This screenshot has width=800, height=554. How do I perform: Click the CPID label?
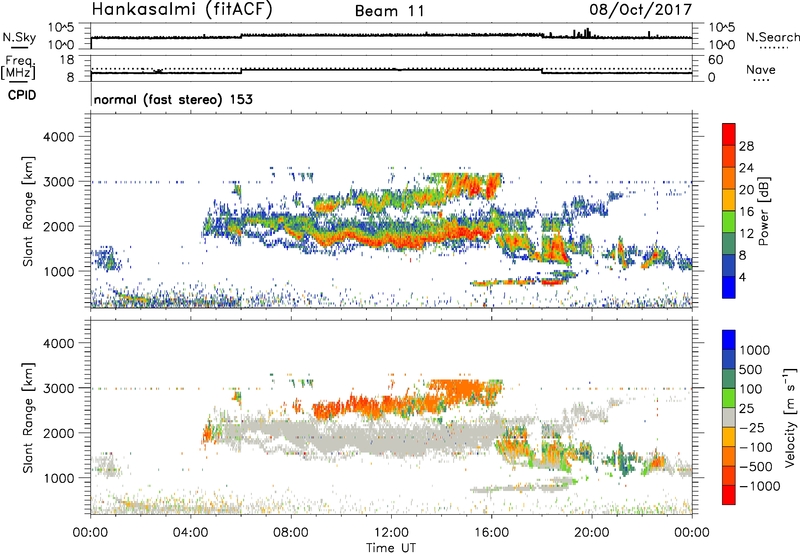(22, 95)
